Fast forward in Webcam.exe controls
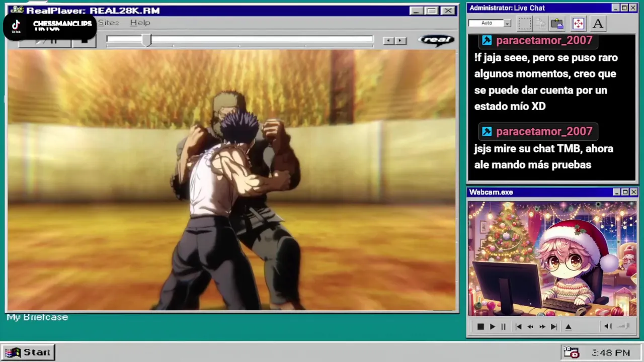Image resolution: width=644 pixels, height=362 pixels. click(x=542, y=327)
